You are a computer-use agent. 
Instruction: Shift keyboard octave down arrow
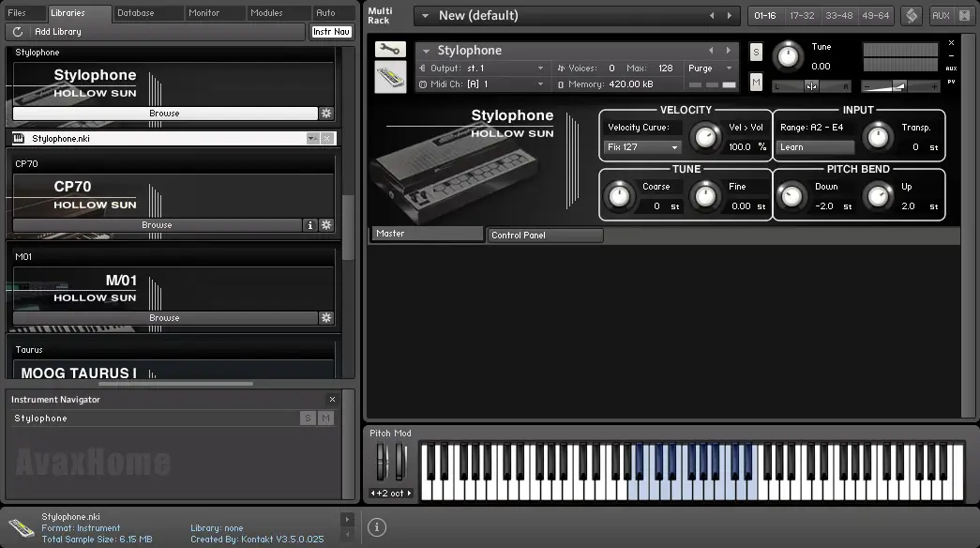(373, 493)
